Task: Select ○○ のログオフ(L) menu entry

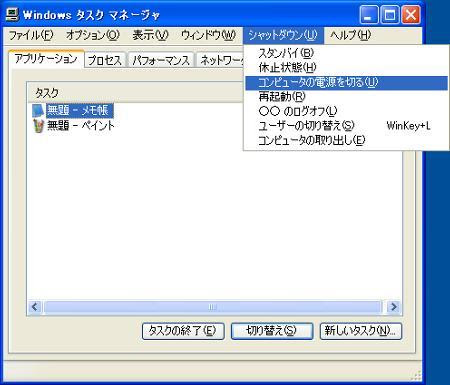Action: tap(346, 111)
